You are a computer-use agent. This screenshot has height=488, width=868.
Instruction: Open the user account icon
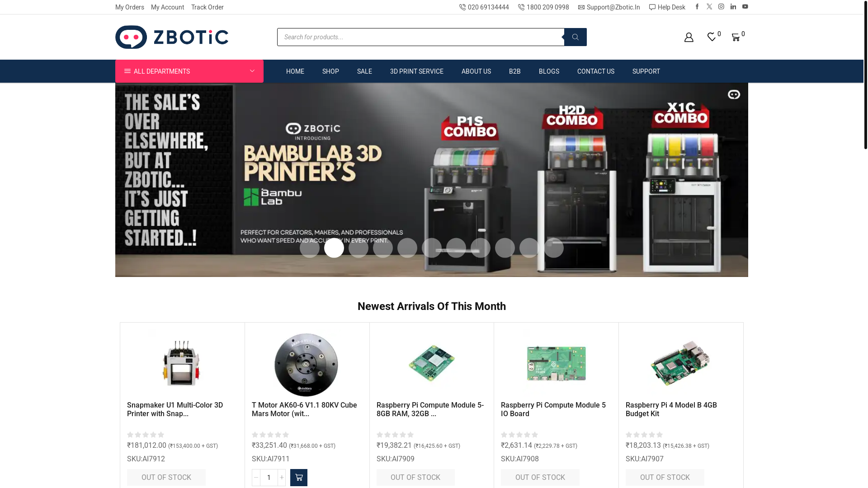click(689, 37)
